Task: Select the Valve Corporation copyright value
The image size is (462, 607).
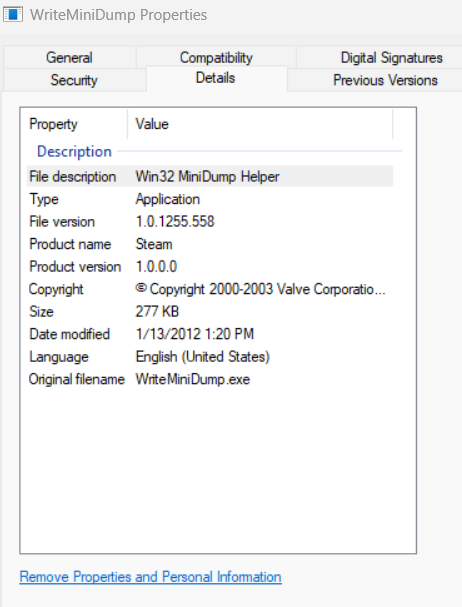Action: pyautogui.click(x=261, y=289)
